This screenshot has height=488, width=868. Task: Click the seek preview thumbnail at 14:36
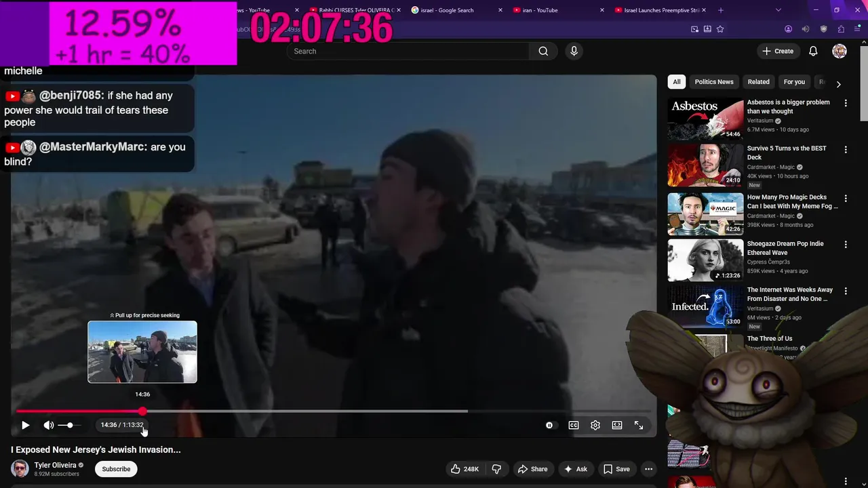click(x=142, y=352)
